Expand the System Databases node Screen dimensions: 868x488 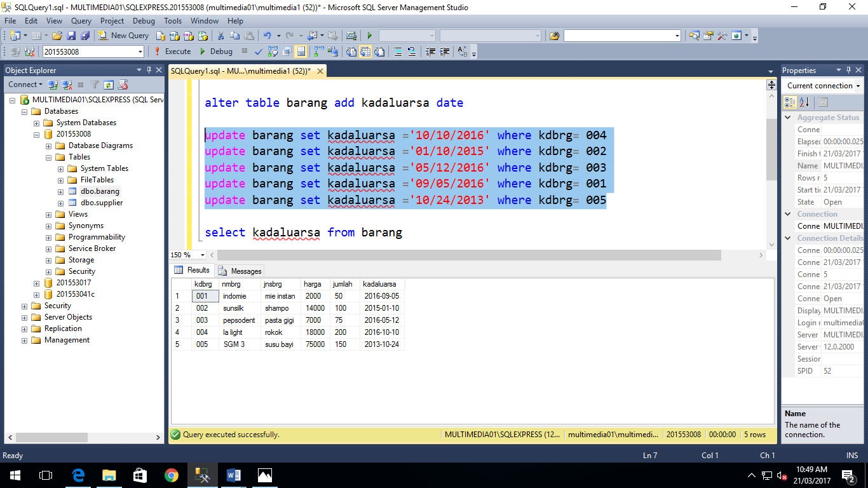click(37, 123)
